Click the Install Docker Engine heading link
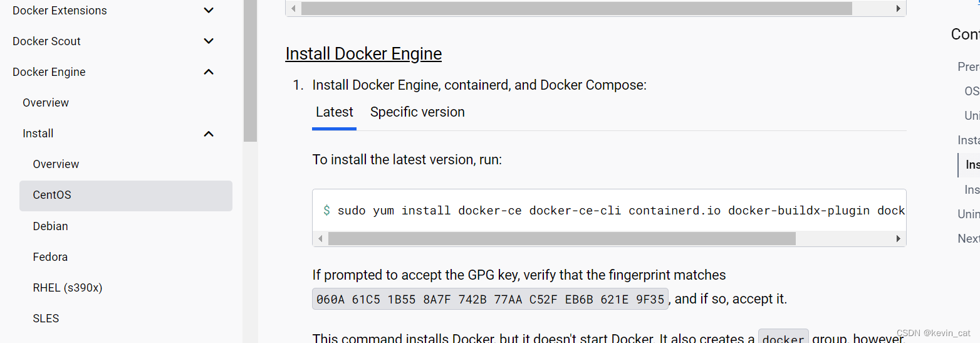The image size is (980, 343). point(363,54)
